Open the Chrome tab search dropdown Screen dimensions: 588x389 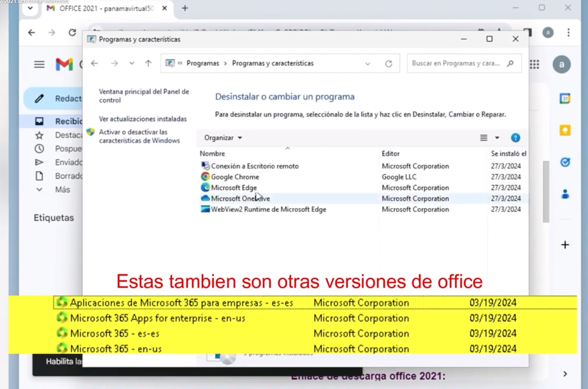pyautogui.click(x=30, y=8)
